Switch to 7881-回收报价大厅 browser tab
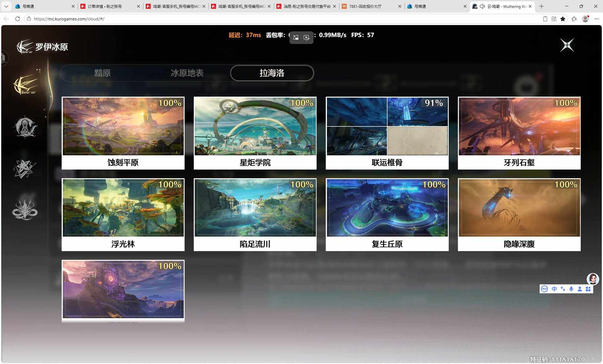The image size is (603, 364). (371, 6)
